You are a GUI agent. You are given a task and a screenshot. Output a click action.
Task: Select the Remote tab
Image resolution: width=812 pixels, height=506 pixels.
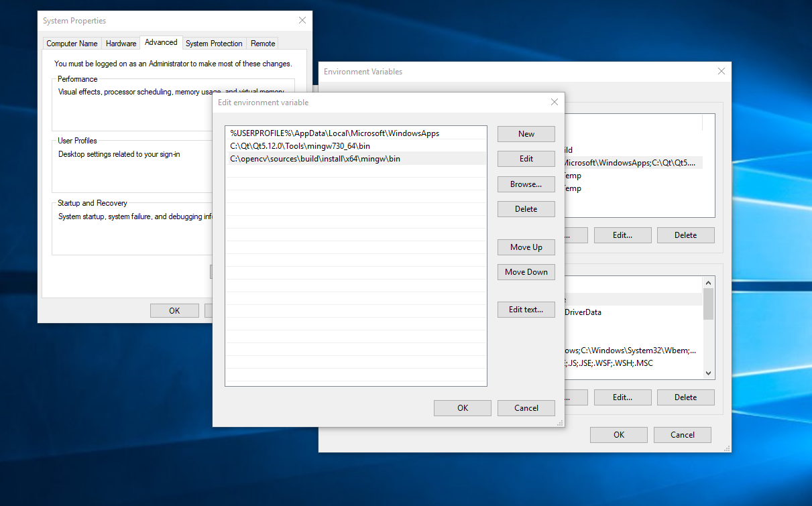click(263, 44)
